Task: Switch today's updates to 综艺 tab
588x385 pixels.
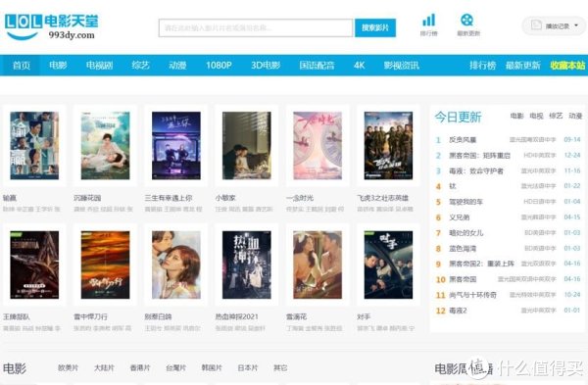Action: [556, 116]
